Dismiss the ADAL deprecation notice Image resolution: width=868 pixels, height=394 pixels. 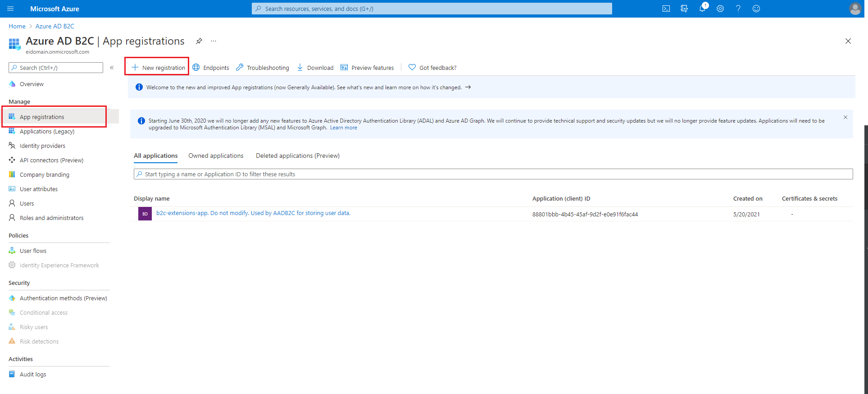845,117
